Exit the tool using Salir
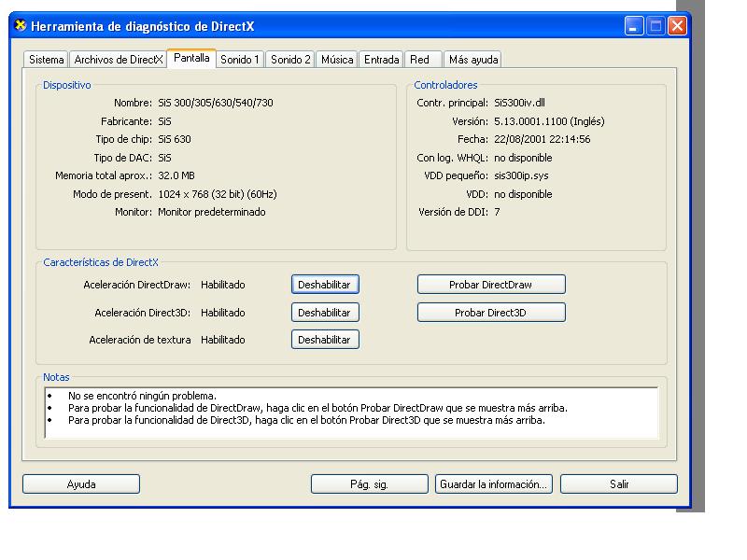This screenshot has height=560, width=747. point(619,484)
